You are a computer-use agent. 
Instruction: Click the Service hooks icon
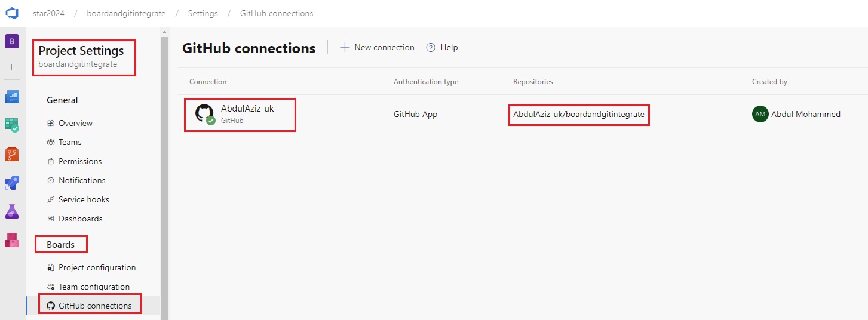pos(51,199)
